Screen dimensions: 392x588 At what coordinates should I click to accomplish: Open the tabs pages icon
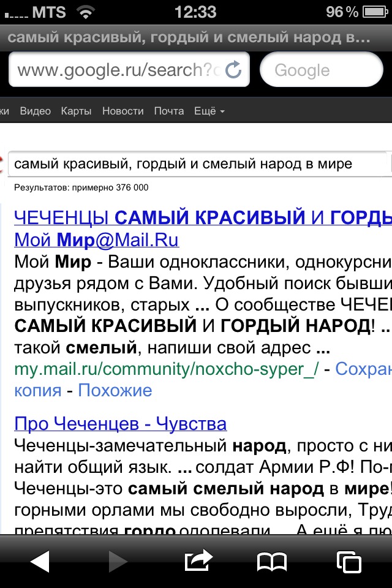pyautogui.click(x=349, y=562)
